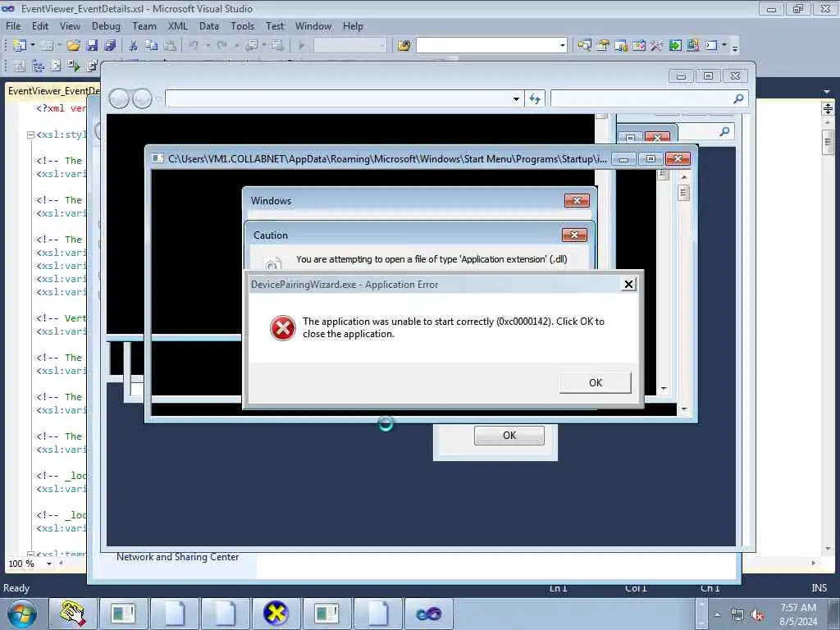Open the File menu
This screenshot has height=630, width=840.
click(13, 25)
